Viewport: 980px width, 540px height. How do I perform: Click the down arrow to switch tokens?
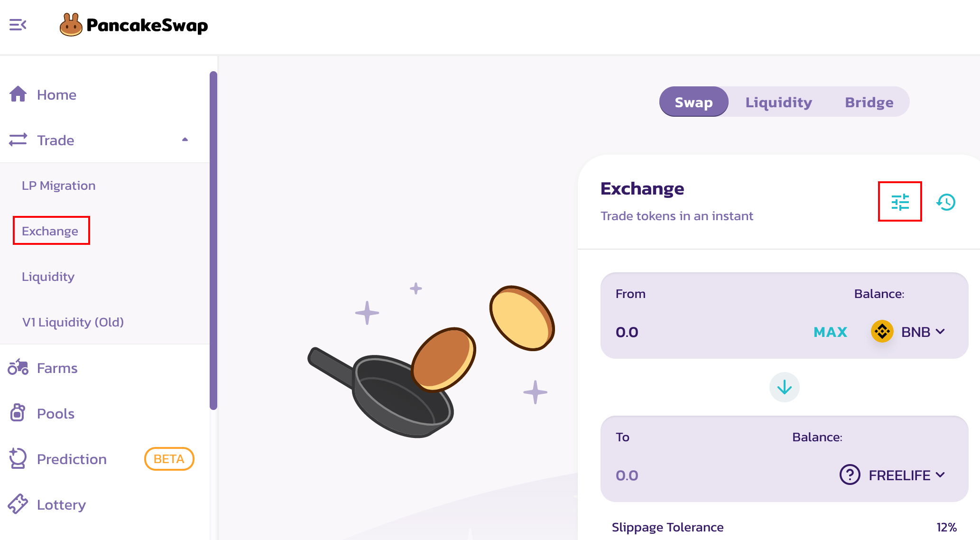pyautogui.click(x=784, y=387)
